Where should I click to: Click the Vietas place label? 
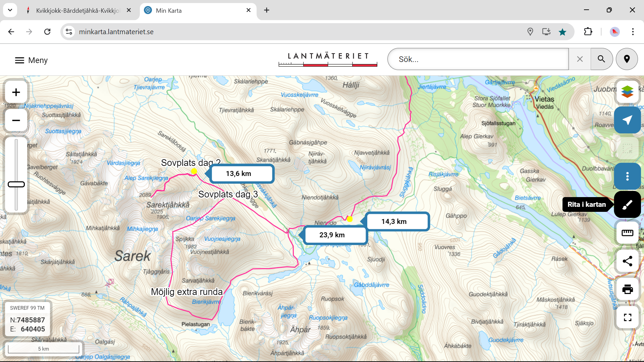[x=544, y=99]
